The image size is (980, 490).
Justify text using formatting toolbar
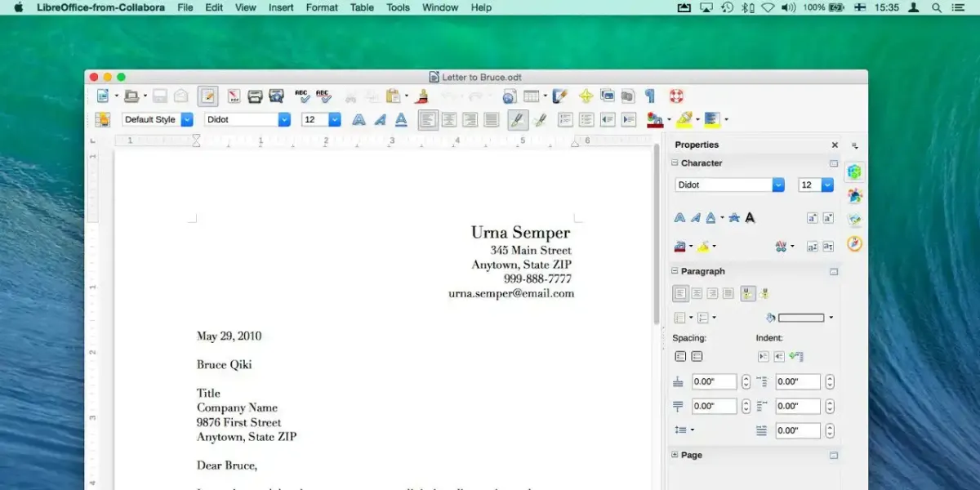point(492,120)
